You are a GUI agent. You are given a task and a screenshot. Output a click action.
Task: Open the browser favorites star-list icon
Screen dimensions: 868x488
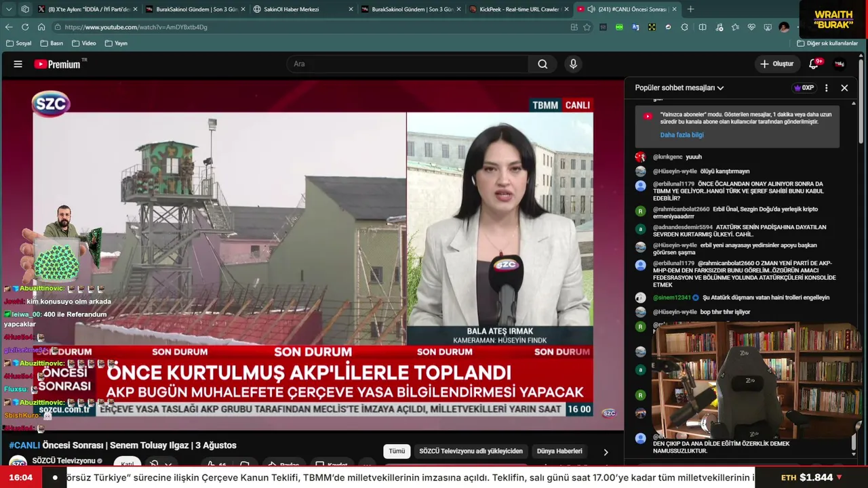(x=735, y=27)
